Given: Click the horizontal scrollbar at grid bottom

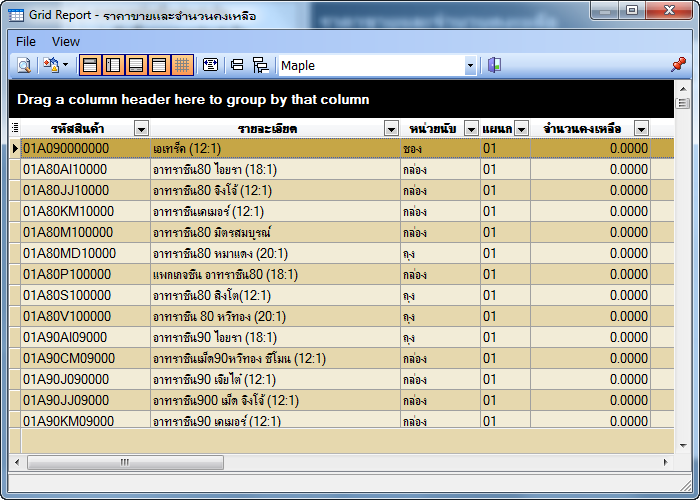Looking at the screenshot, I should (x=340, y=462).
